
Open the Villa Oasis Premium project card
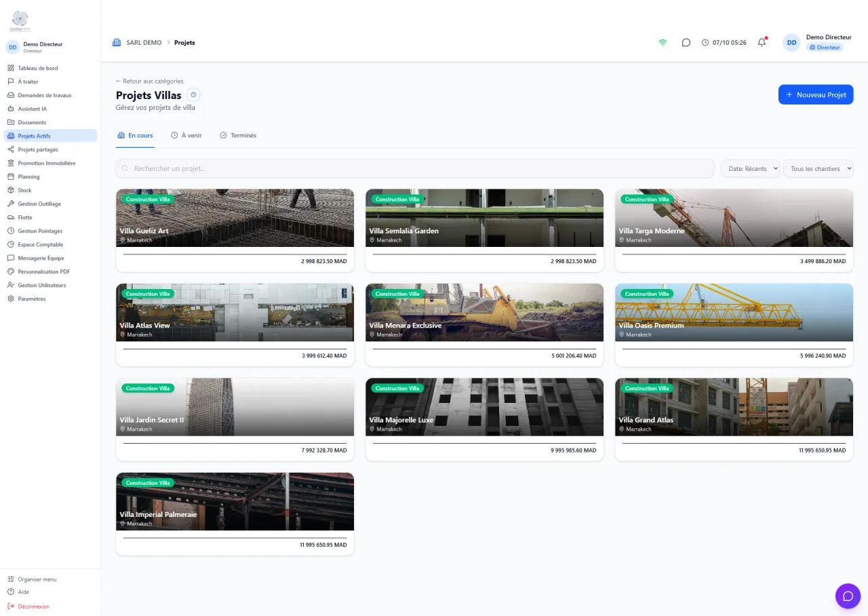[x=734, y=324]
